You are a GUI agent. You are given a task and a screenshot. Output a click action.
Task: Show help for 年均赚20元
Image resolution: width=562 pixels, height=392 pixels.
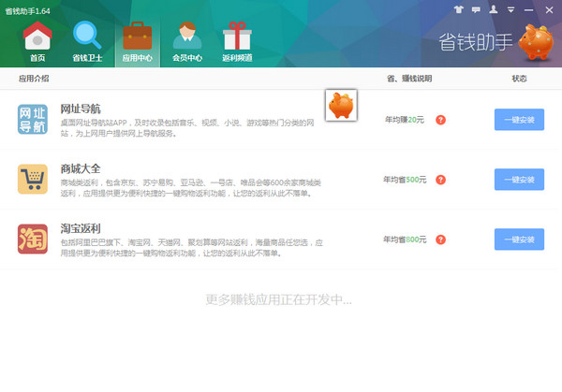[x=440, y=120]
